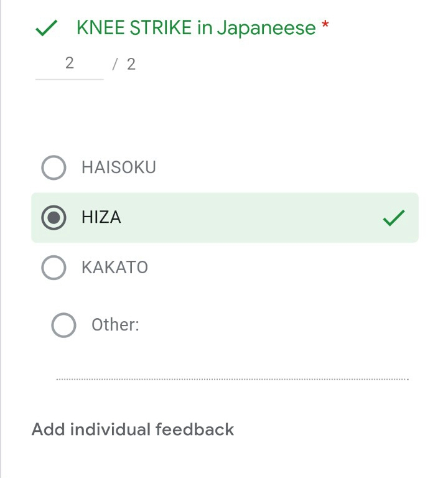The height and width of the screenshot is (478, 448).
Task: Open Add individual feedback
Action: click(x=133, y=429)
